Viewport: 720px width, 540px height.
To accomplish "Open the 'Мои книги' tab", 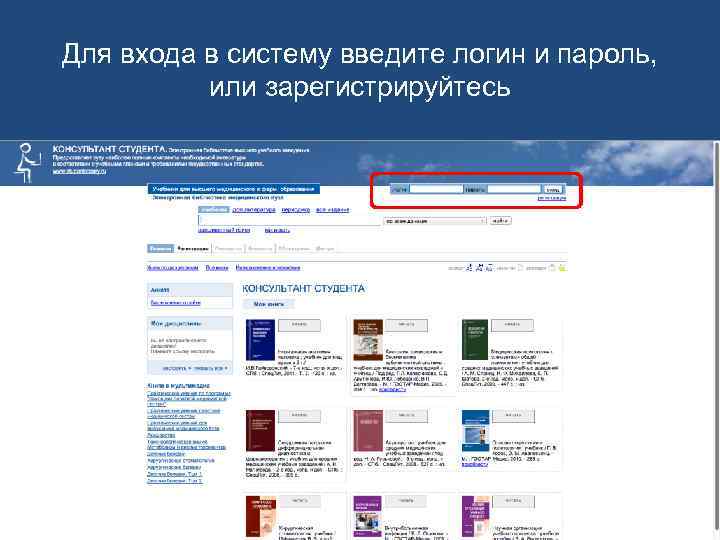I will click(x=269, y=304).
